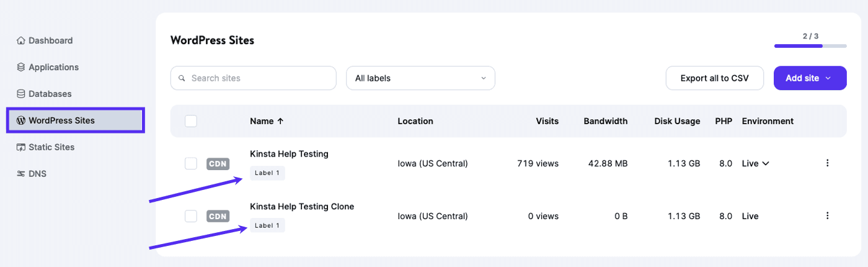868x267 pixels.
Task: Click the PHP column header
Action: pyautogui.click(x=724, y=121)
